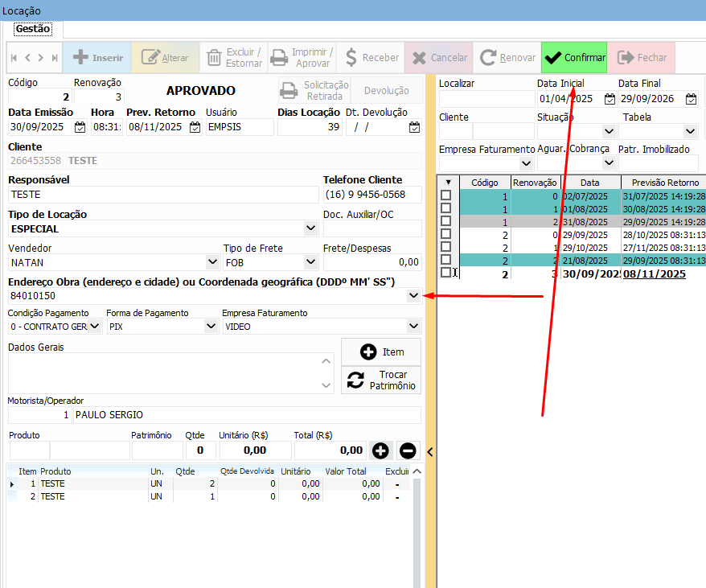Open calendar picker for Dt. Devolução
Screen dimensions: 706x588
(x=414, y=127)
